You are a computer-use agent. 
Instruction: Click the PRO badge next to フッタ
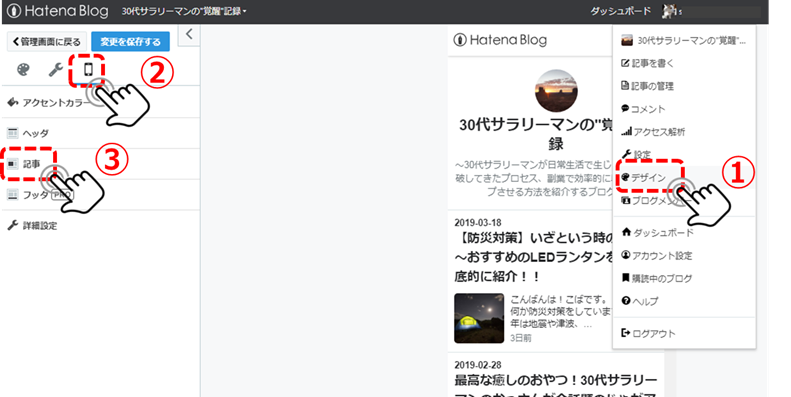pos(62,195)
